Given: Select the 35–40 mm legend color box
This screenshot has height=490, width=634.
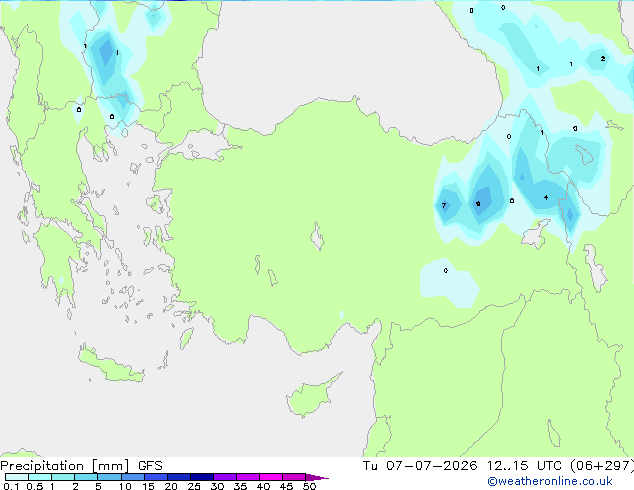Looking at the screenshot, I should (248, 477).
